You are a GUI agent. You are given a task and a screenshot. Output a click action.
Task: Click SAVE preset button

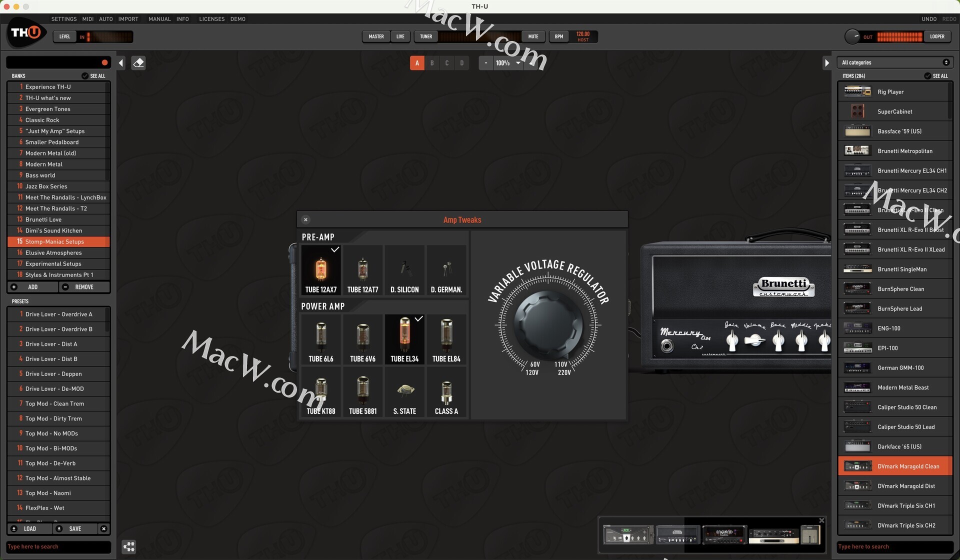75,528
